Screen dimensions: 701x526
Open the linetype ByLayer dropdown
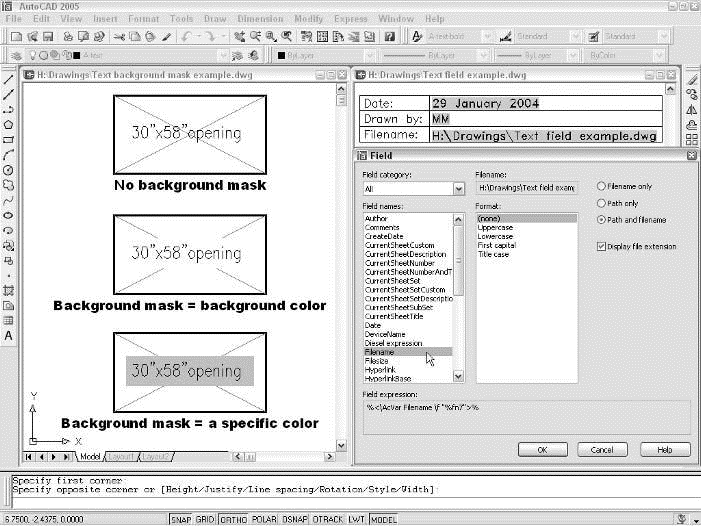point(483,55)
